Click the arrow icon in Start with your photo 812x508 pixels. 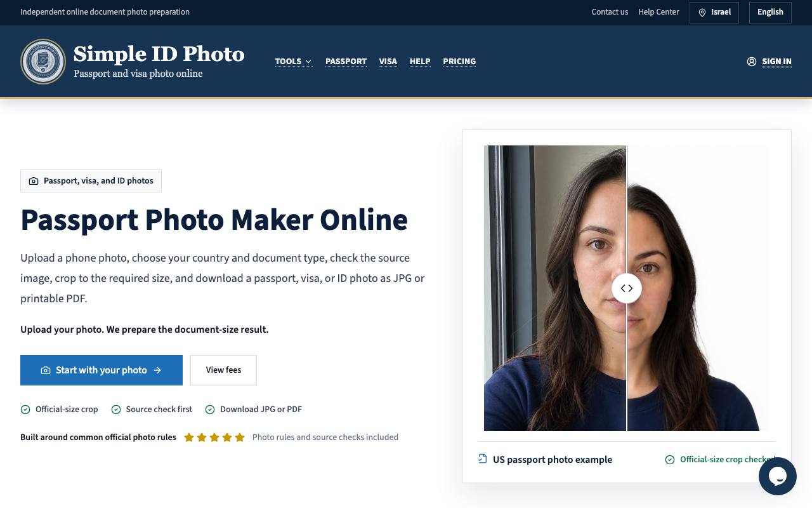click(157, 370)
